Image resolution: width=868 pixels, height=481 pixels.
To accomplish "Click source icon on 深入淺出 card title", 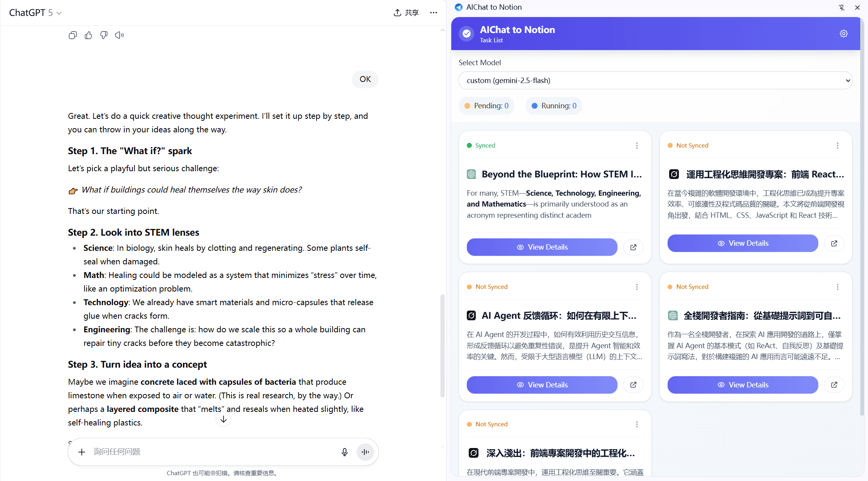I will (473, 453).
